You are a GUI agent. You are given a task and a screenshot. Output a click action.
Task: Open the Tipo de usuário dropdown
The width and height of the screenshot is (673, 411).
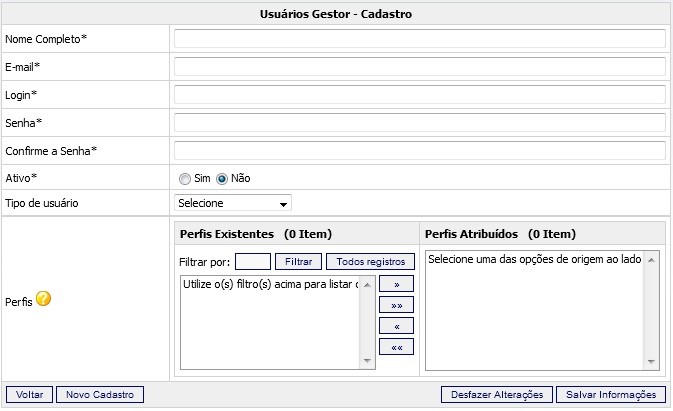[x=233, y=204]
